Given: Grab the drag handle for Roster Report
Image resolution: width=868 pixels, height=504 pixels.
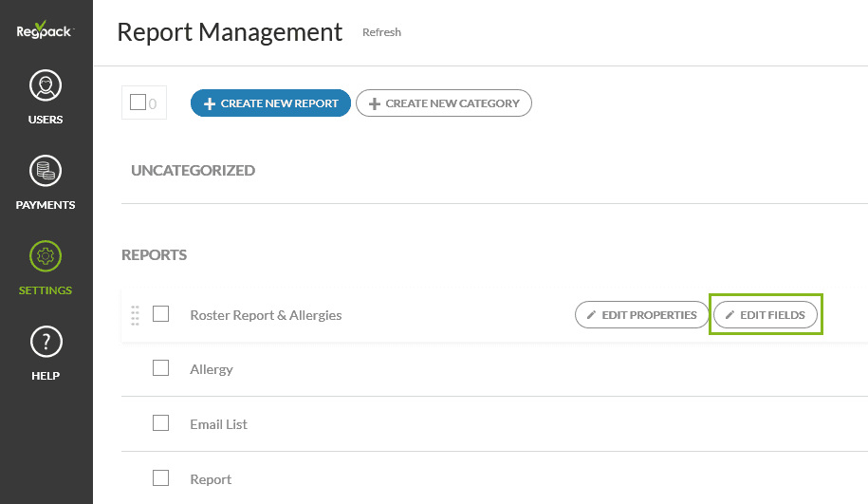Looking at the screenshot, I should [135, 315].
